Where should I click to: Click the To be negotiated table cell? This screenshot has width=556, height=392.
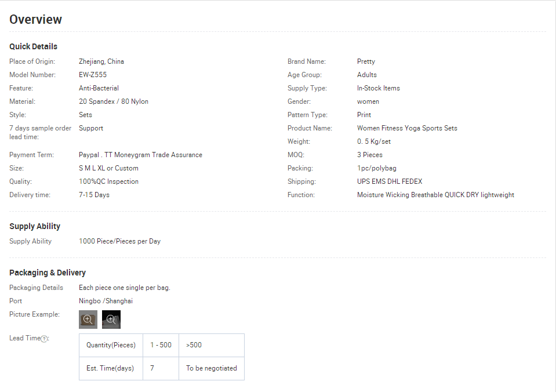click(212, 369)
